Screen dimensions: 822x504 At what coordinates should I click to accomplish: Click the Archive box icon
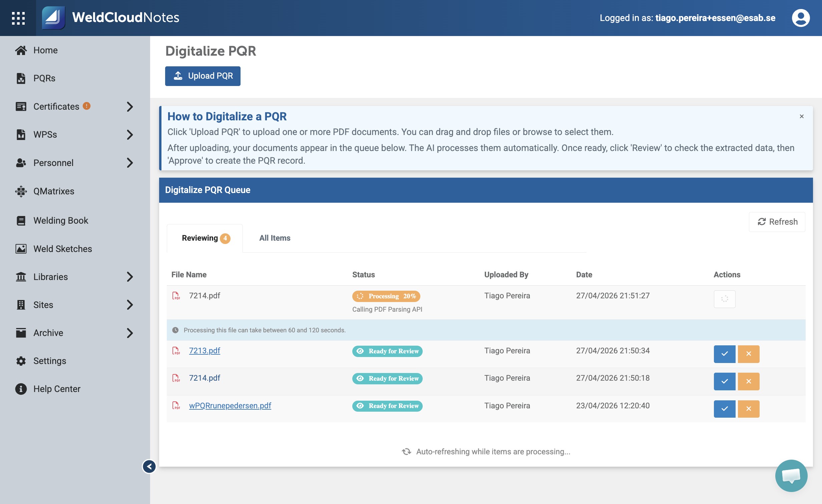click(x=21, y=333)
